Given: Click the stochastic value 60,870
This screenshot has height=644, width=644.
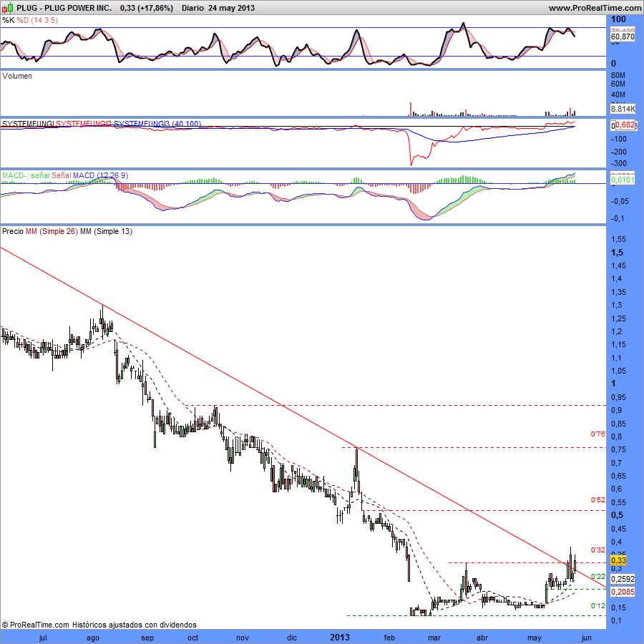Looking at the screenshot, I should pos(623,36).
